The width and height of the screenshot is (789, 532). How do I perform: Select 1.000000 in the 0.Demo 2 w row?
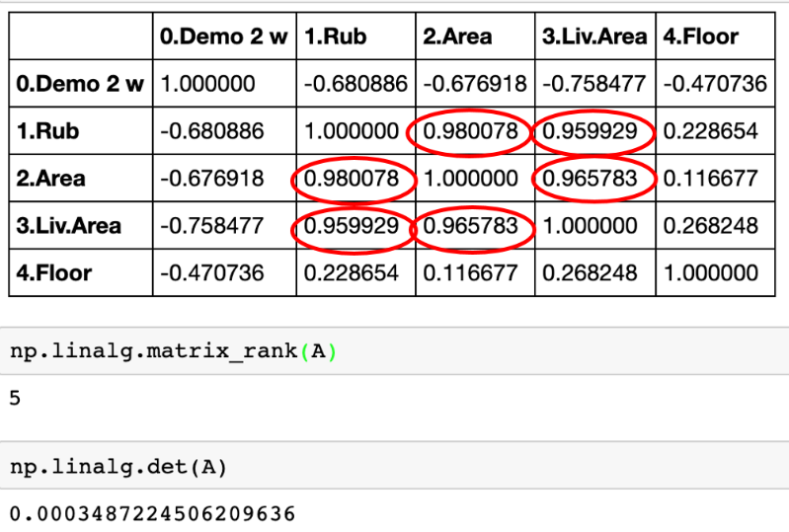[207, 84]
